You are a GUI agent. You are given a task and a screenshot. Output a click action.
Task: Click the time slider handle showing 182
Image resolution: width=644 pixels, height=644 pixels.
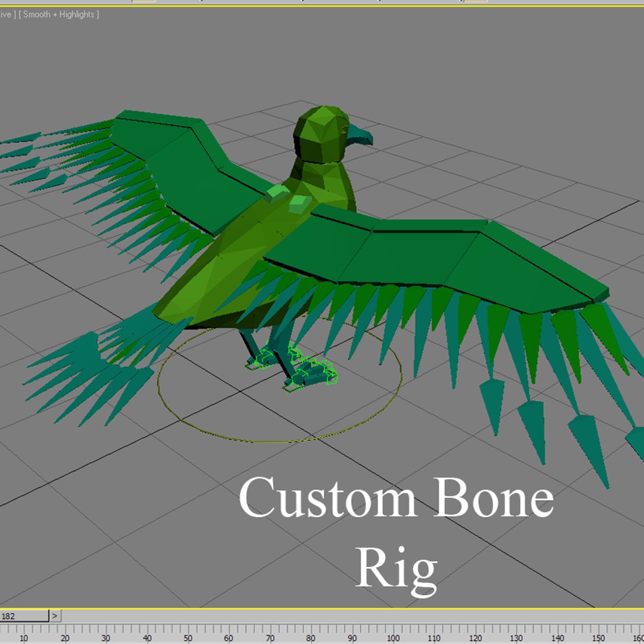[24, 615]
